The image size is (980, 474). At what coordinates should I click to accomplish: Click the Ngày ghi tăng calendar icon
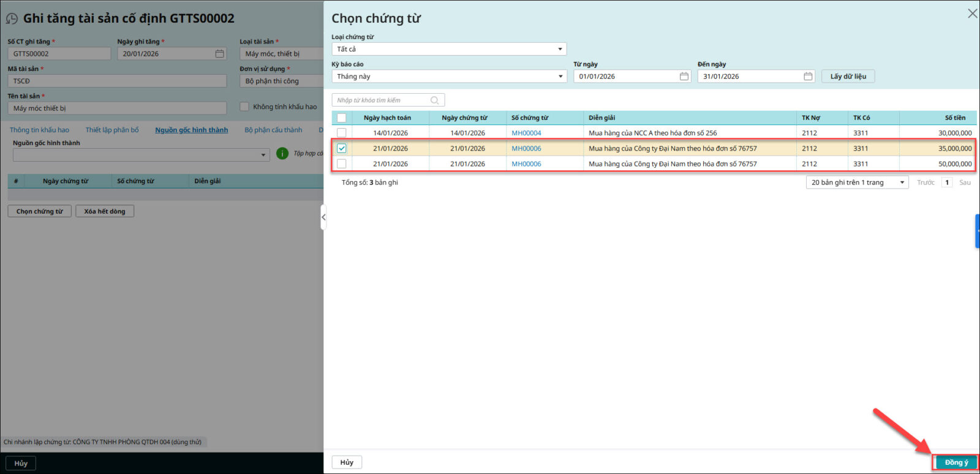point(219,54)
